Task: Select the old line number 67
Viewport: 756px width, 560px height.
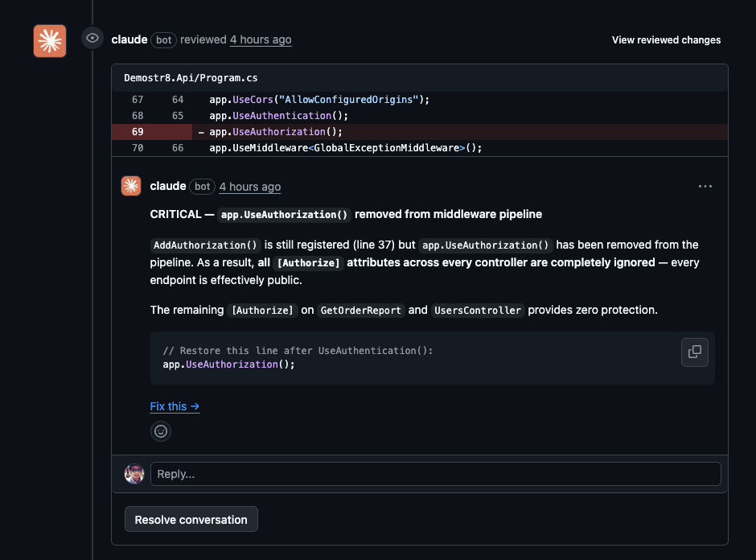Action: 138,100
